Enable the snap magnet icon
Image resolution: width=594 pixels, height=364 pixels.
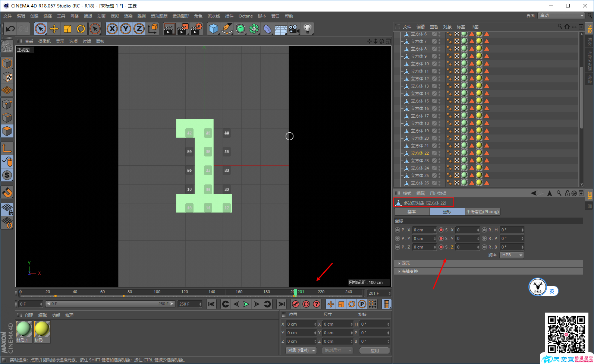point(7,193)
